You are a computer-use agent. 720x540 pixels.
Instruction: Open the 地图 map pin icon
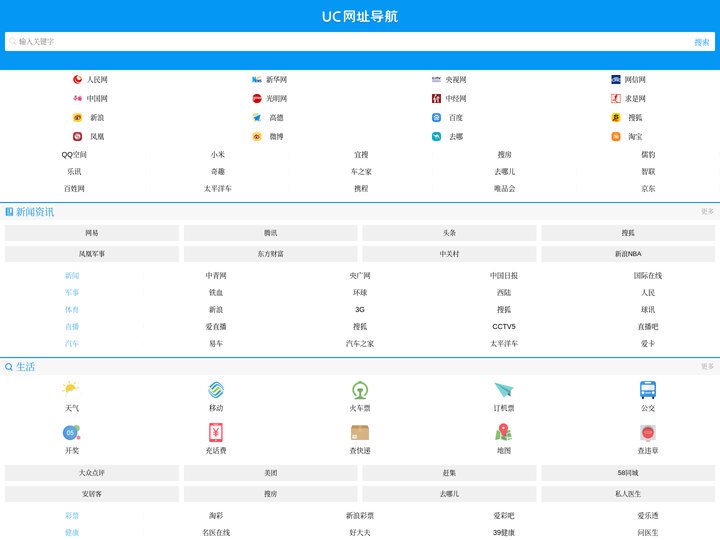504,432
